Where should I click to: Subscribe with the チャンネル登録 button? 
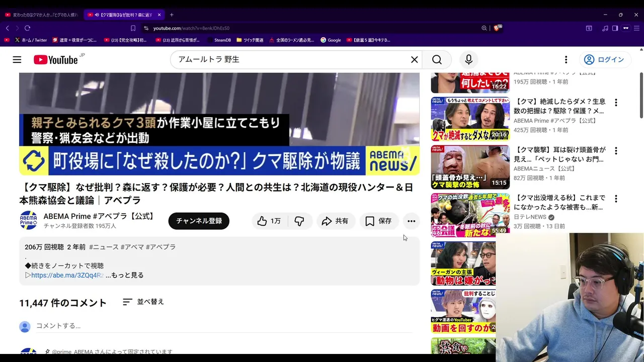(199, 221)
